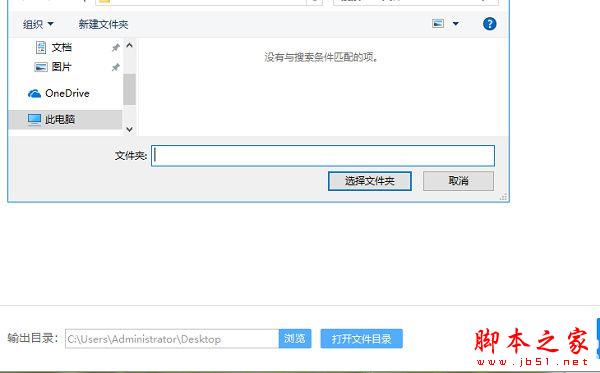Select 图片 in the navigation pane
This screenshot has height=373, width=600.
61,67
